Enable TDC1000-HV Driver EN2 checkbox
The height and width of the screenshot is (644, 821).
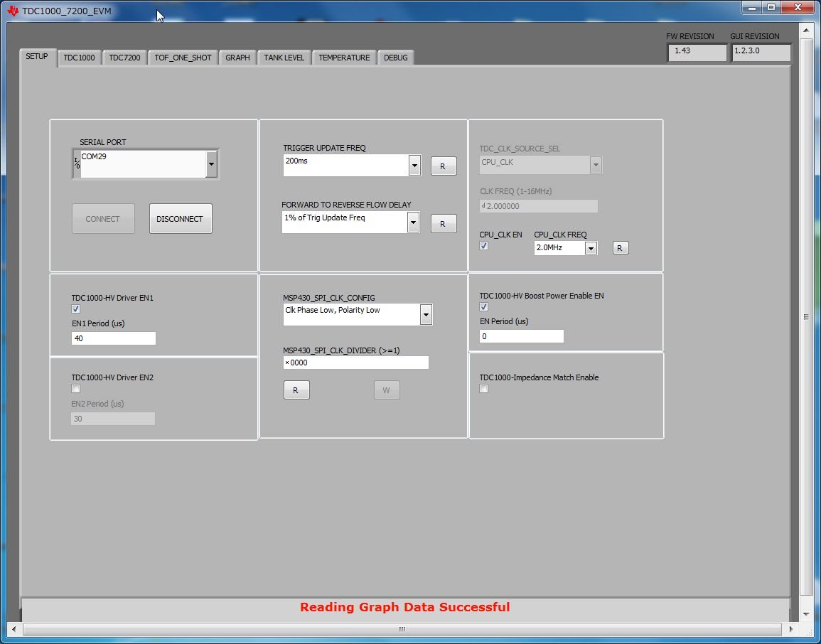click(x=76, y=389)
